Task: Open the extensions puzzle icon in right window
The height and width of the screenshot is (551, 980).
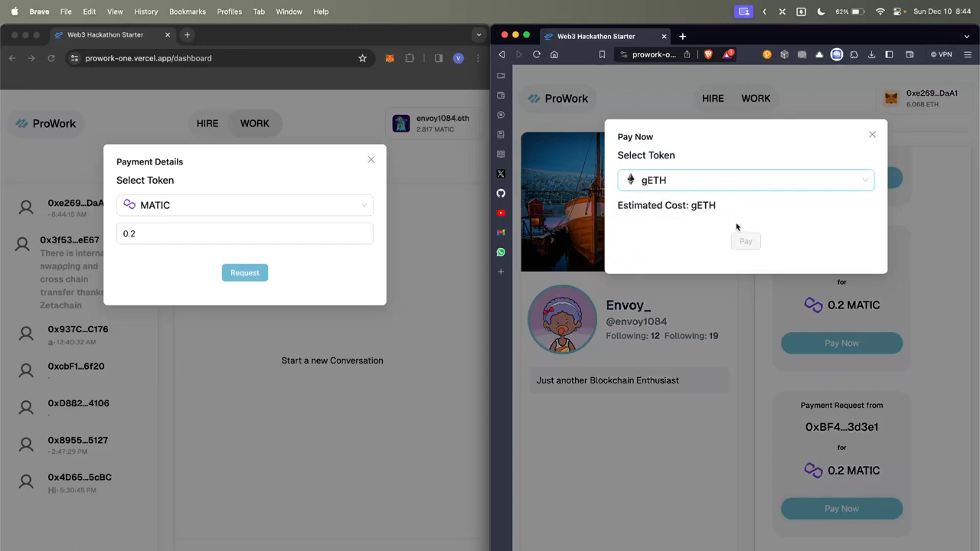Action: click(854, 54)
